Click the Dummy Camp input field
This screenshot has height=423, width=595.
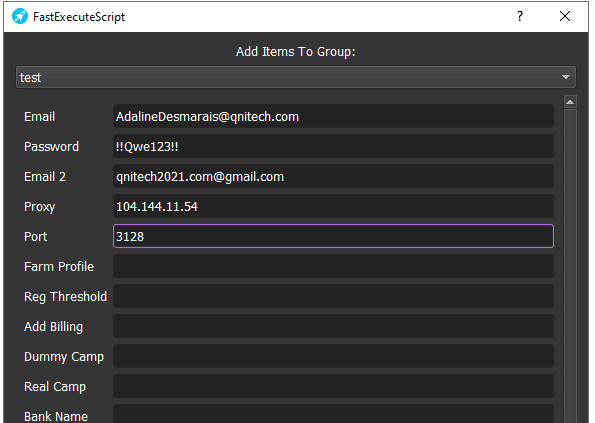[x=333, y=356]
